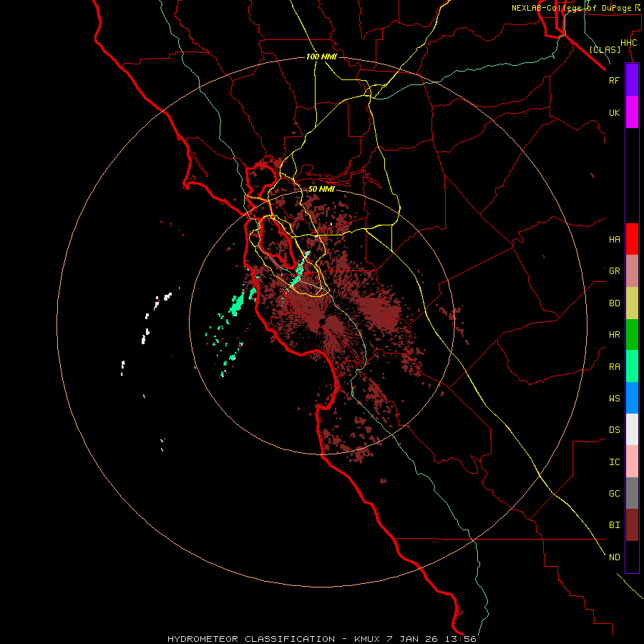Image resolution: width=644 pixels, height=644 pixels.
Task: Select the light pink IC legend swatch
Action: click(x=632, y=462)
